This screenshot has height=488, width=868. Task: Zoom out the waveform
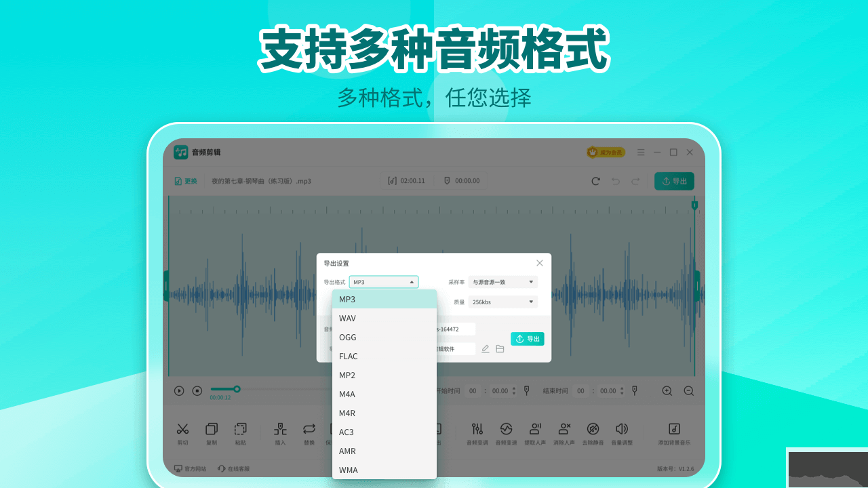tap(688, 390)
